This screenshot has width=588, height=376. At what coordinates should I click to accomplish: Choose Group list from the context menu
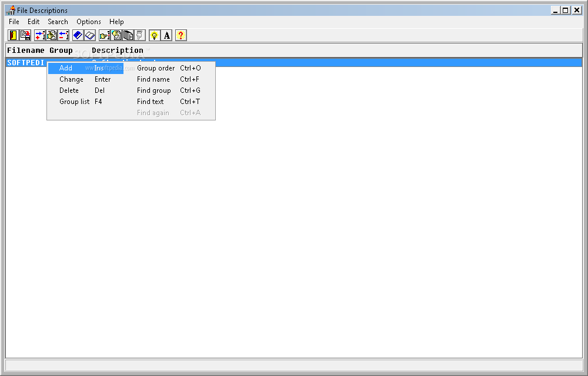click(x=85, y=102)
